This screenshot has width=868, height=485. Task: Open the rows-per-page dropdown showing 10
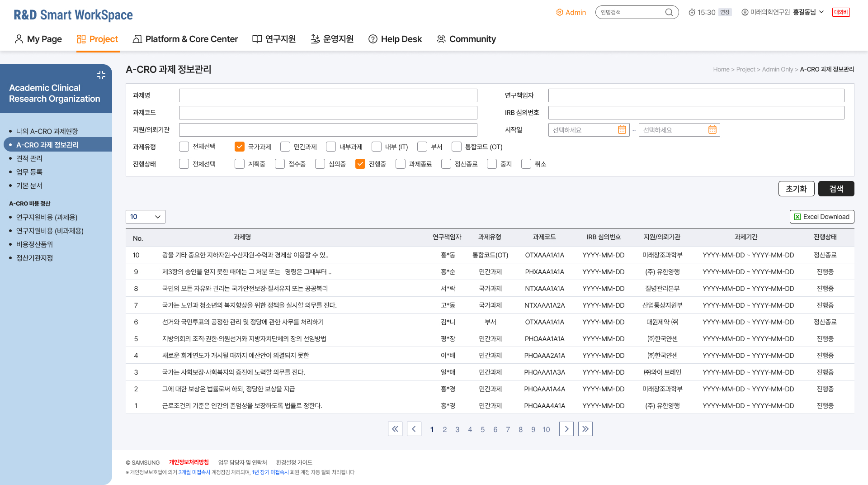coord(146,217)
